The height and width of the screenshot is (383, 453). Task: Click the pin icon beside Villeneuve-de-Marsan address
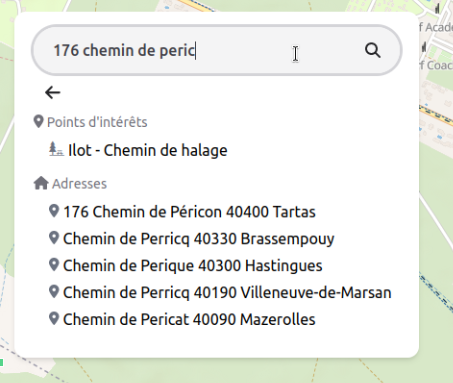[54, 292]
